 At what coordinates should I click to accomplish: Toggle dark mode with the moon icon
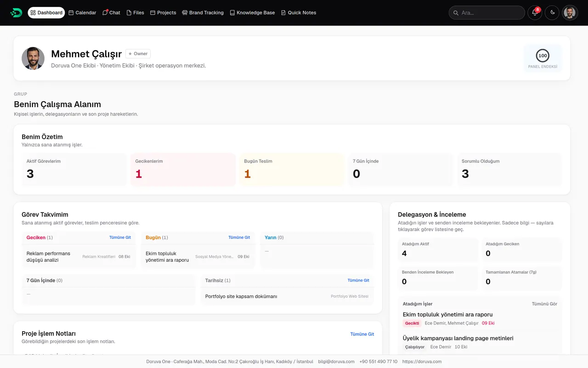tap(552, 13)
